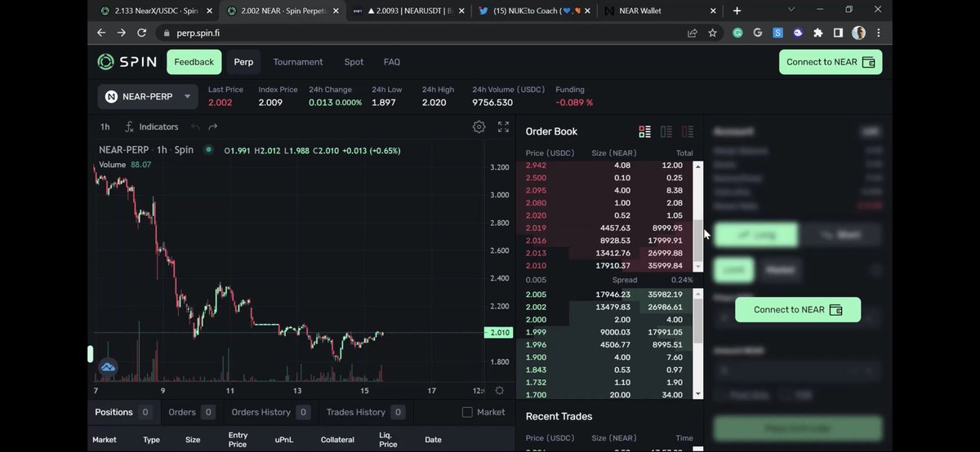Open Tournament page
The image size is (980, 452).
click(298, 62)
